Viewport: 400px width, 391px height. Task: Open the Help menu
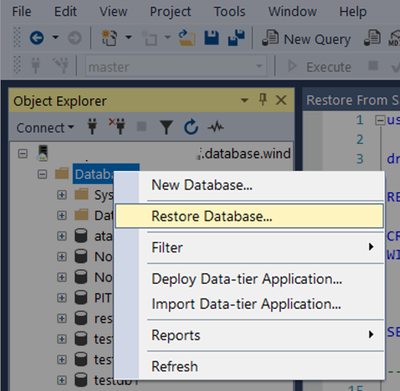tap(353, 12)
